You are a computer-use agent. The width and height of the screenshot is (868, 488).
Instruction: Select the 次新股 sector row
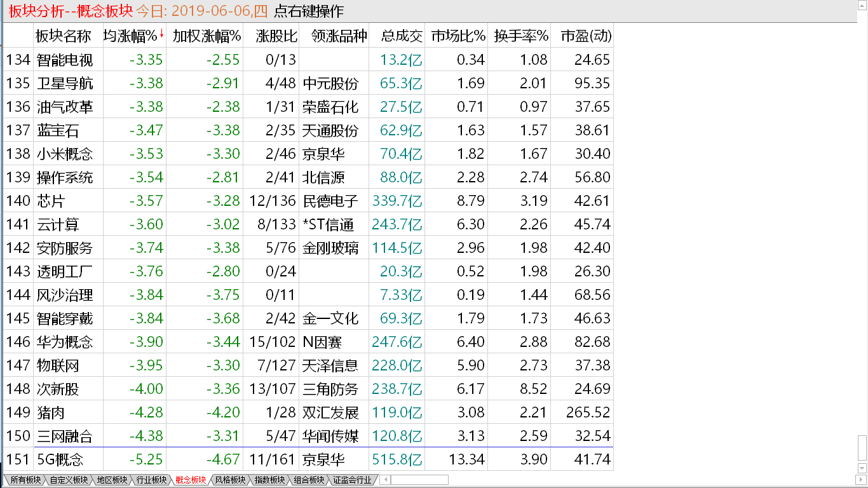[308, 389]
